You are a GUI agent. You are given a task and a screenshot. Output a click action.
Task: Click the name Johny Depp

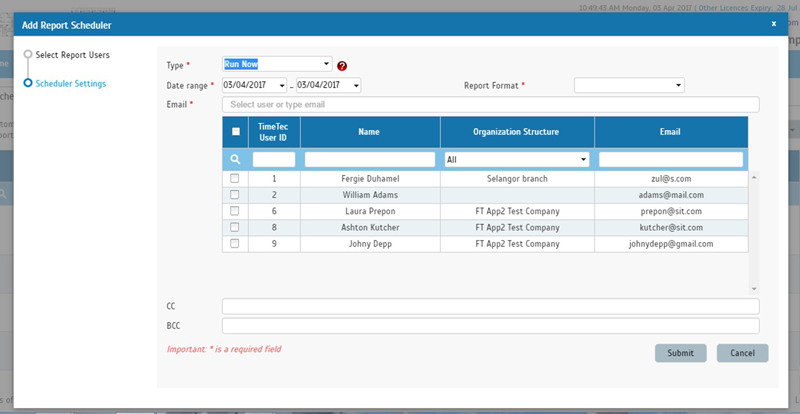coord(370,243)
